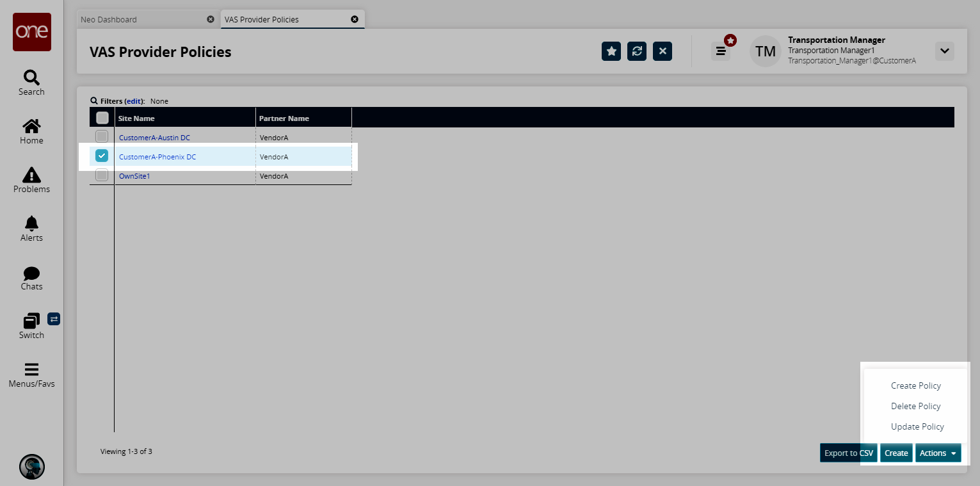980x486 pixels.
Task: Expand the user profile dropdown chevron
Action: 945,51
